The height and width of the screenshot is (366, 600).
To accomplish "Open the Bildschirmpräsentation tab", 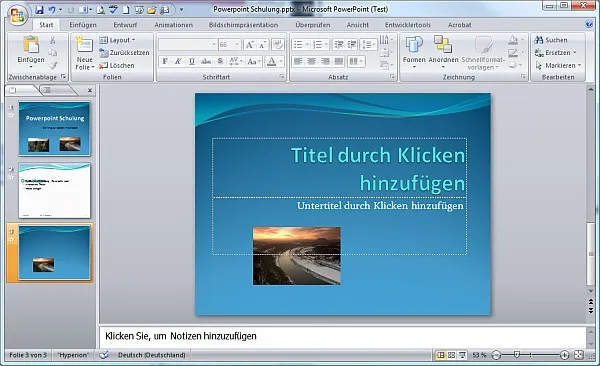I will coord(243,25).
